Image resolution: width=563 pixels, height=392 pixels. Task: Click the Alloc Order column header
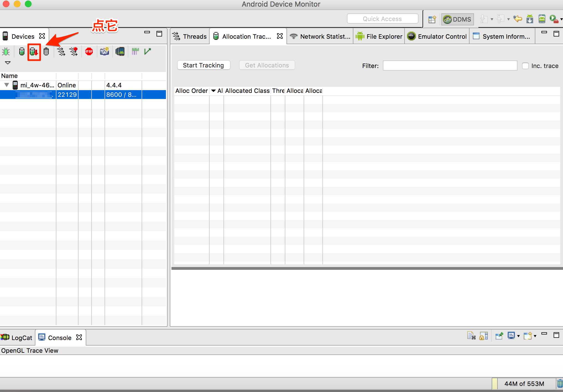click(x=192, y=91)
